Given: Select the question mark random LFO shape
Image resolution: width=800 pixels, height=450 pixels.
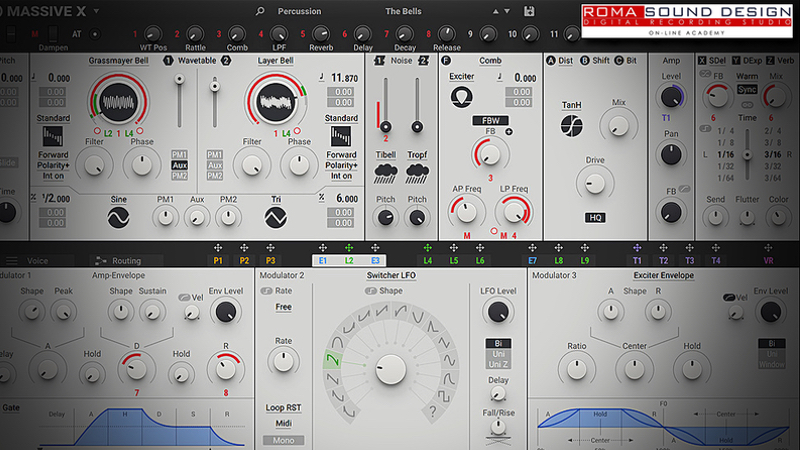Looking at the screenshot, I should [433, 411].
